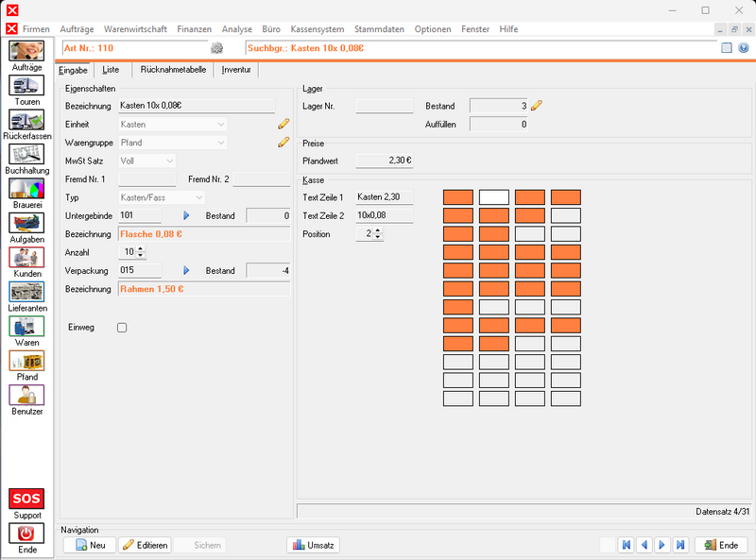The height and width of the screenshot is (560, 756).
Task: Open the Touren truck icon in sidebar
Action: click(x=26, y=86)
